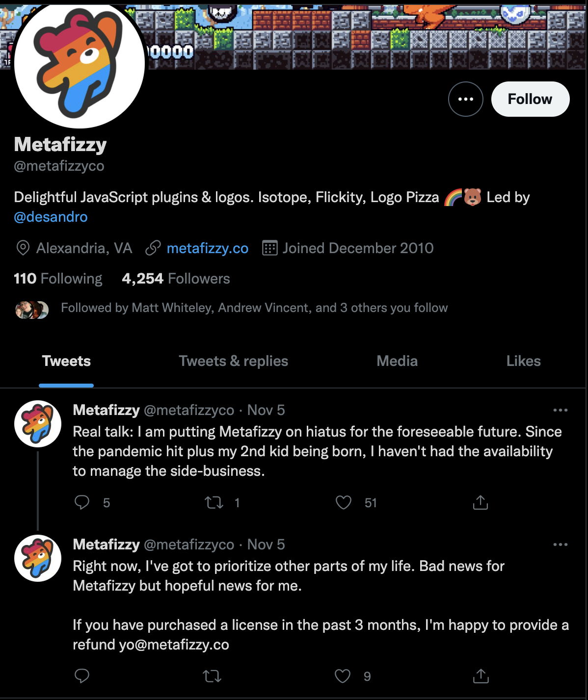Open the profile more options menu
The image size is (588, 700).
click(465, 99)
